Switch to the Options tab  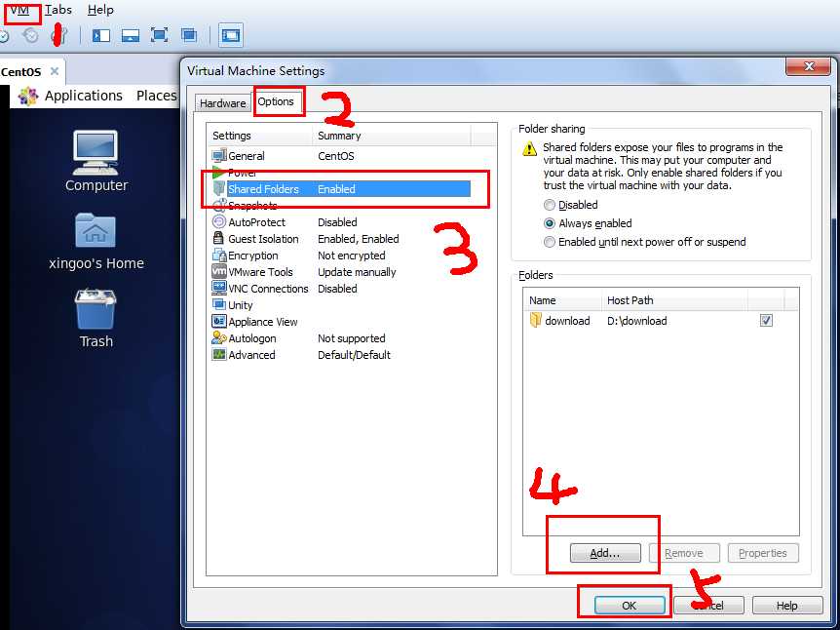276,101
